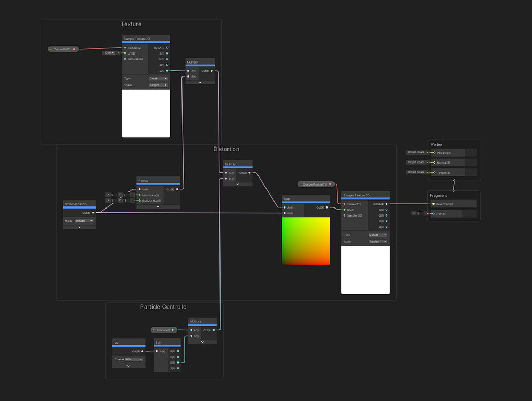Click the gradient preview under the Add node
The height and width of the screenshot is (401, 532).
(x=306, y=241)
